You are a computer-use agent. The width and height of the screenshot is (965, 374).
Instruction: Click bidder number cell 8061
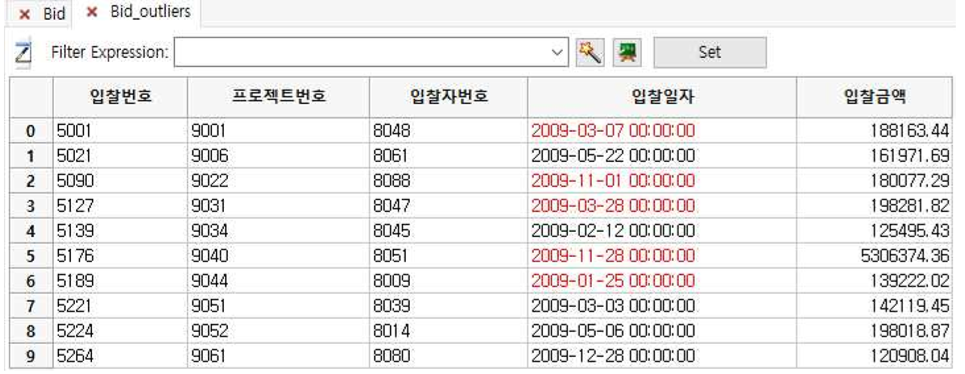449,156
